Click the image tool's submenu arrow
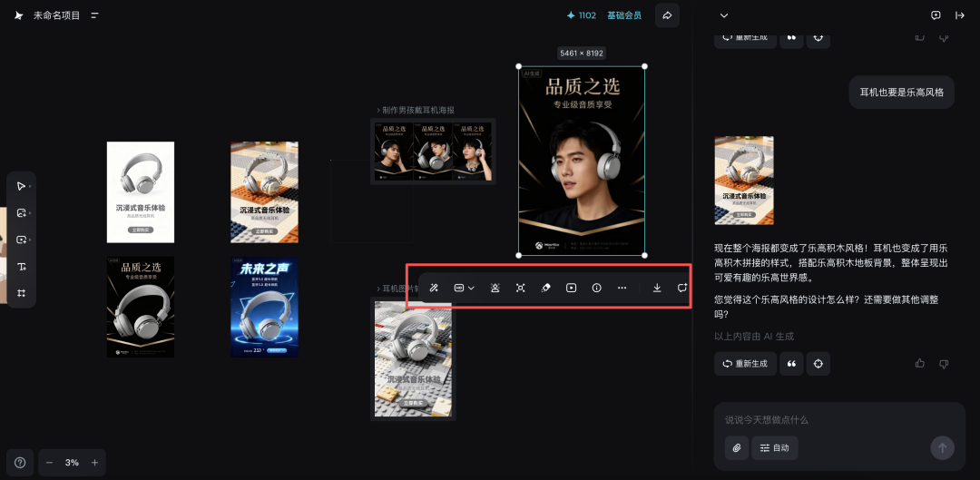Image resolution: width=980 pixels, height=480 pixels. click(x=30, y=213)
